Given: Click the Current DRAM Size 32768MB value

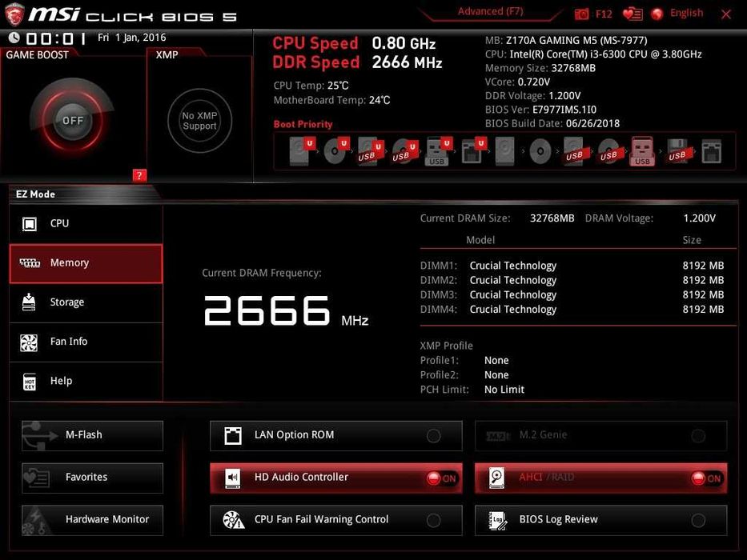Looking at the screenshot, I should (552, 218).
